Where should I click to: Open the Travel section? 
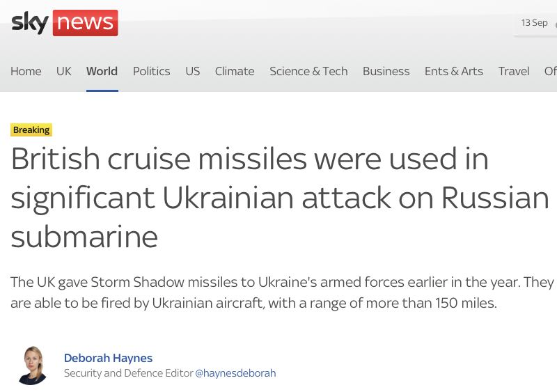tap(514, 71)
